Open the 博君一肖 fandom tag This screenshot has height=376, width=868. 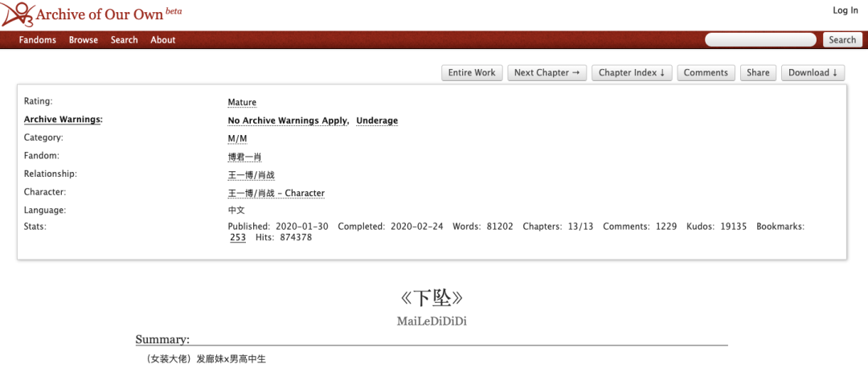[244, 157]
